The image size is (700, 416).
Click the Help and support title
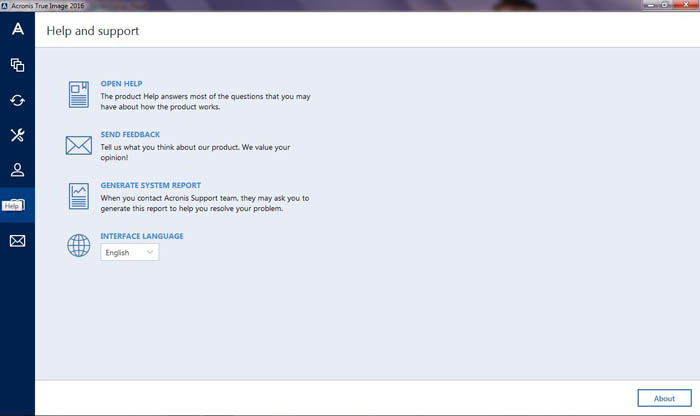(x=92, y=31)
